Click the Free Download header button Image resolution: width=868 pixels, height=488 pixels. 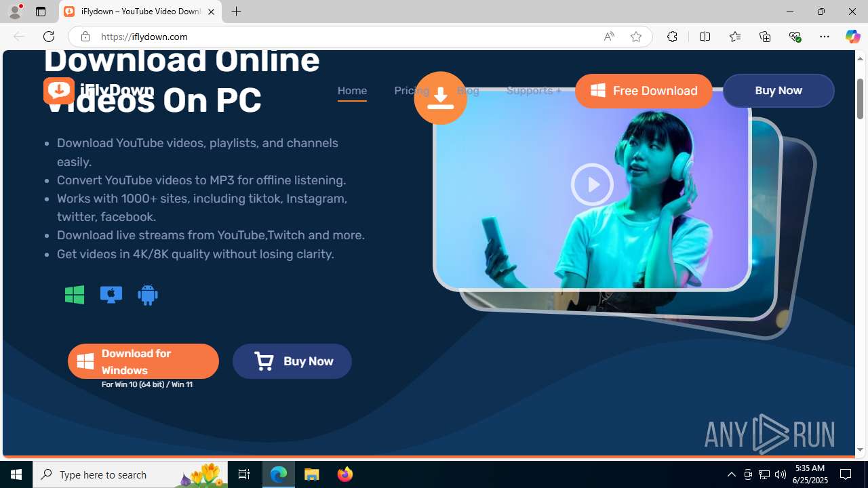pyautogui.click(x=644, y=91)
